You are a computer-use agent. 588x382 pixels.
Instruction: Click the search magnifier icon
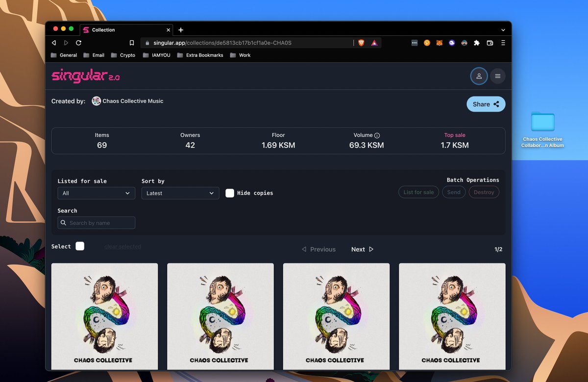(63, 223)
